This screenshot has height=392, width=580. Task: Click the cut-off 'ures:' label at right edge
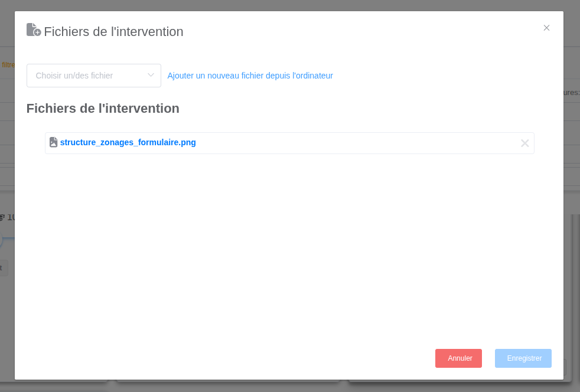tap(571, 93)
